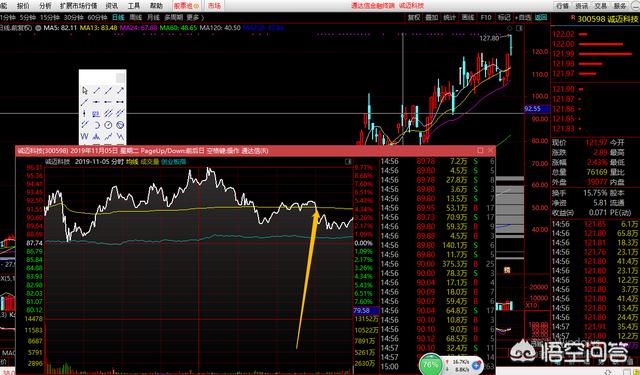Choose the arrow line drawing tool
The image size is (640, 375).
(x=120, y=90)
